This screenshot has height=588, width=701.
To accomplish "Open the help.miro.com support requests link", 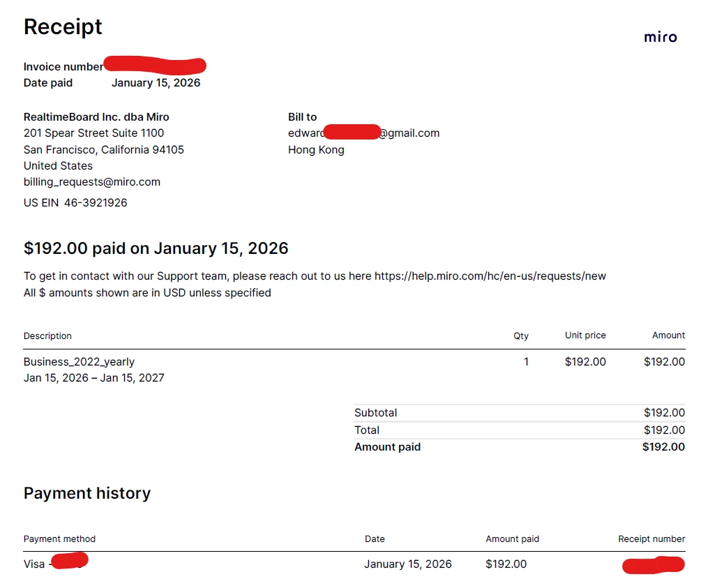I will point(490,276).
